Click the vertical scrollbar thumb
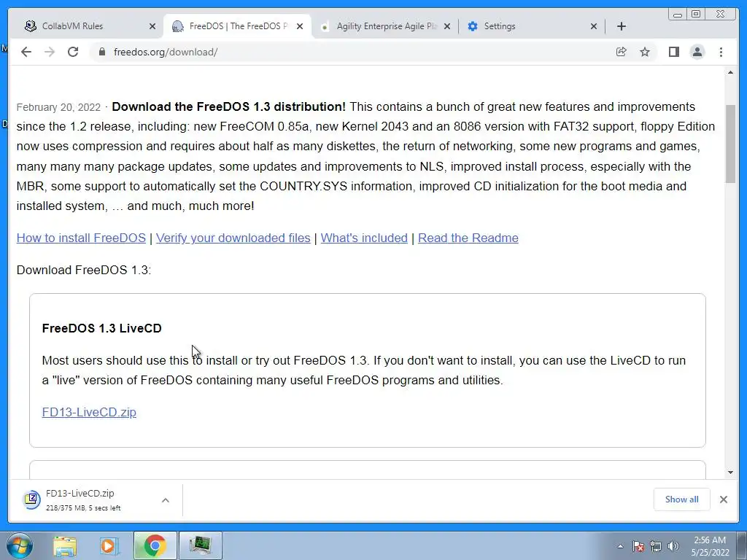747x560 pixels. click(x=730, y=144)
